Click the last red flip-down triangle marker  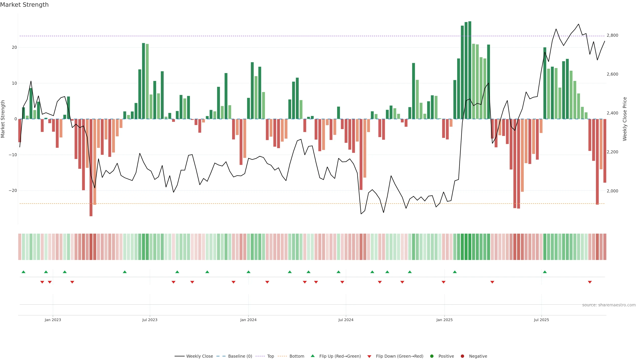click(x=590, y=282)
